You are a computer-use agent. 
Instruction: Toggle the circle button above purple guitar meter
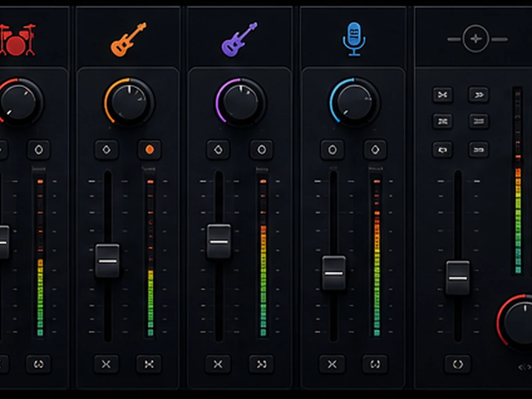[261, 150]
